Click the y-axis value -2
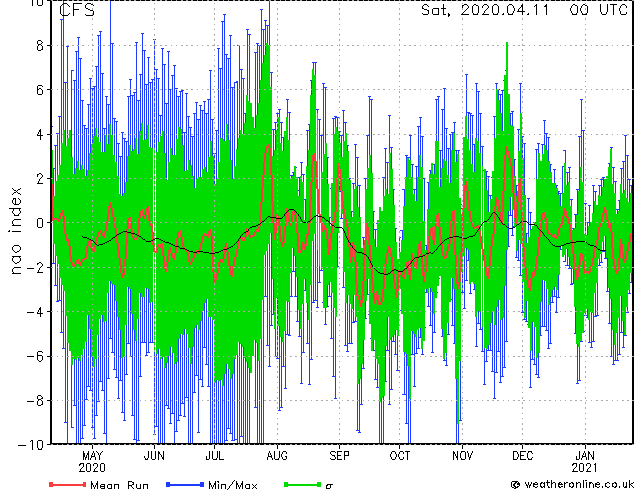This screenshot has width=634, height=490. point(35,268)
